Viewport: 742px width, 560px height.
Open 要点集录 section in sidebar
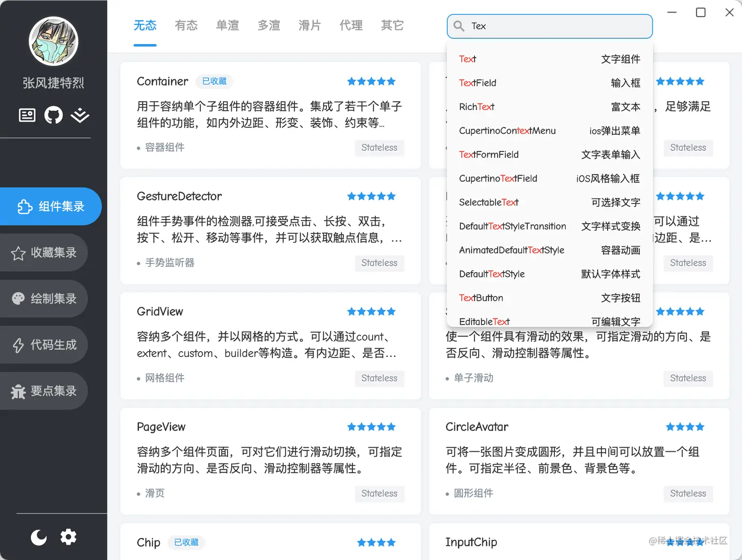43,391
